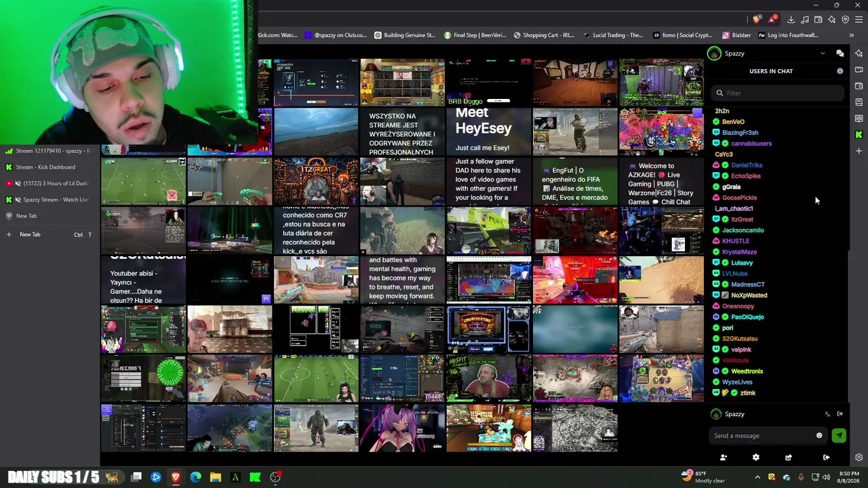Select user WyzeLives in chat list

[x=737, y=382]
